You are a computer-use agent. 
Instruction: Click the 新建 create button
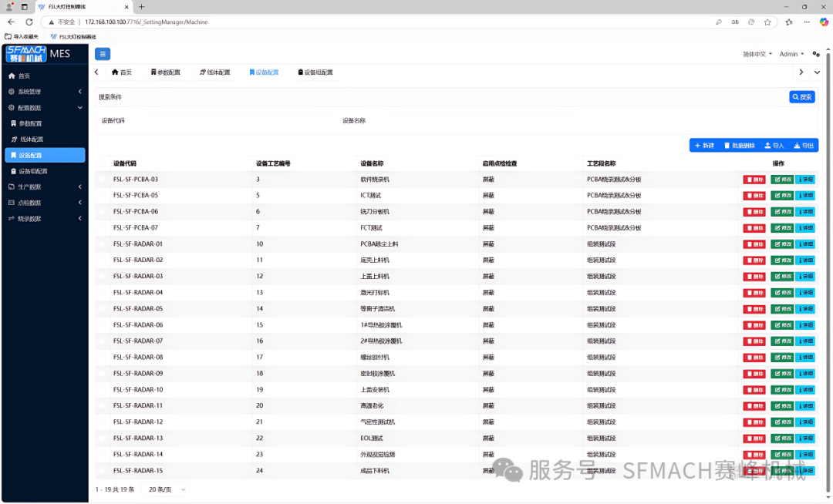coord(703,146)
